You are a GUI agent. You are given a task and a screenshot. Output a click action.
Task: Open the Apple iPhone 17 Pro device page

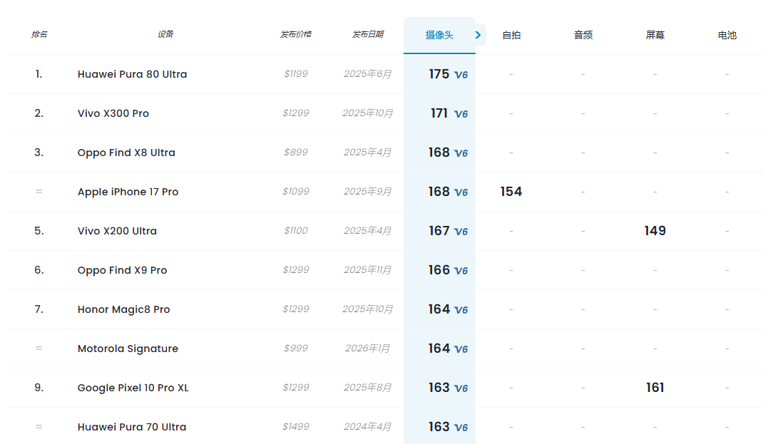[x=128, y=192]
